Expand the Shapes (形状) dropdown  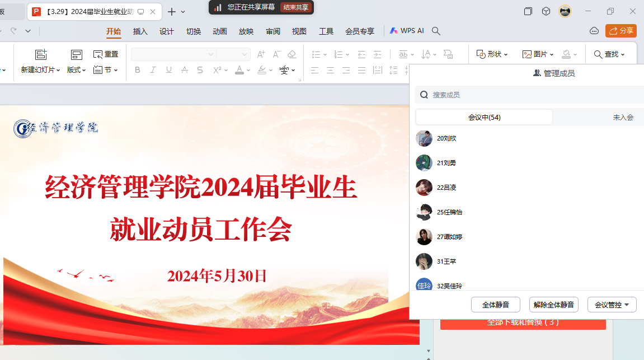[x=506, y=54]
